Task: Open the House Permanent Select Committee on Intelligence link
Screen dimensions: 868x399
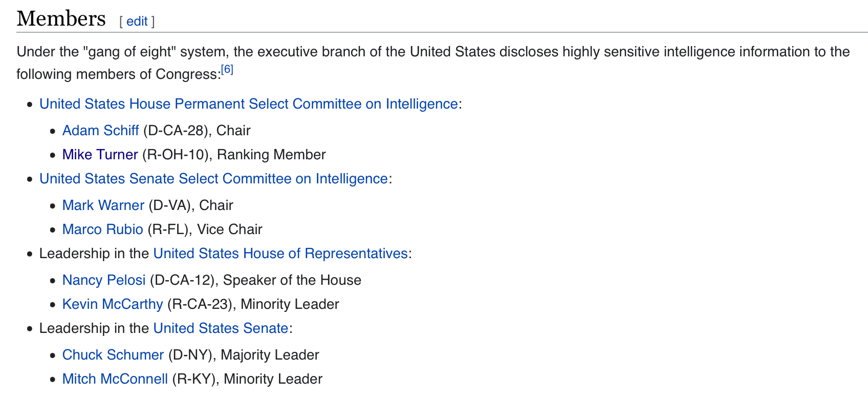Action: 248,104
